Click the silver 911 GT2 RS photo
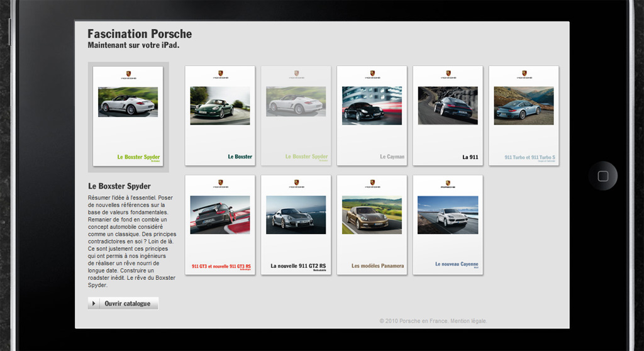Viewport: 644px width, 351px height. coord(296,215)
